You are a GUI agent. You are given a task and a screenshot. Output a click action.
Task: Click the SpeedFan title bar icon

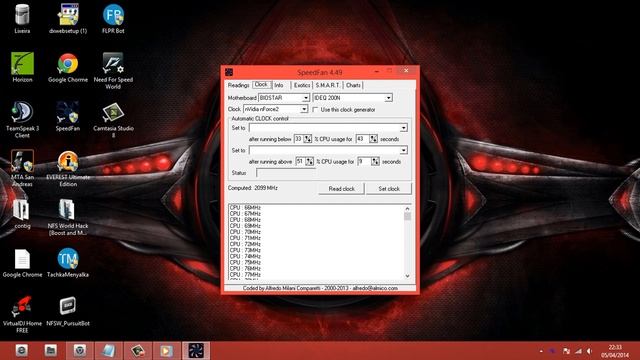(229, 72)
